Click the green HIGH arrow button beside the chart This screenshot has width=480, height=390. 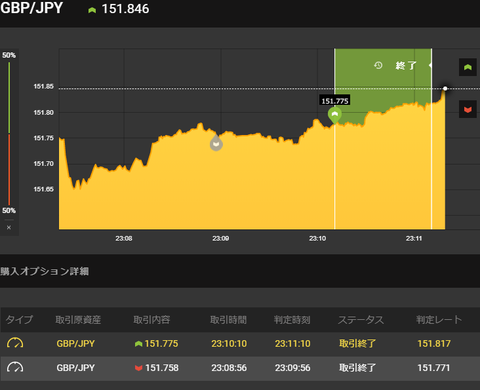coord(468,67)
